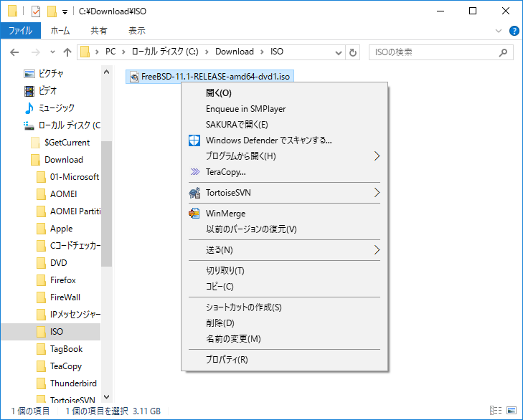Viewport: 523px width, 420px height.
Task: Click the title bar folder icon
Action: coord(12,11)
